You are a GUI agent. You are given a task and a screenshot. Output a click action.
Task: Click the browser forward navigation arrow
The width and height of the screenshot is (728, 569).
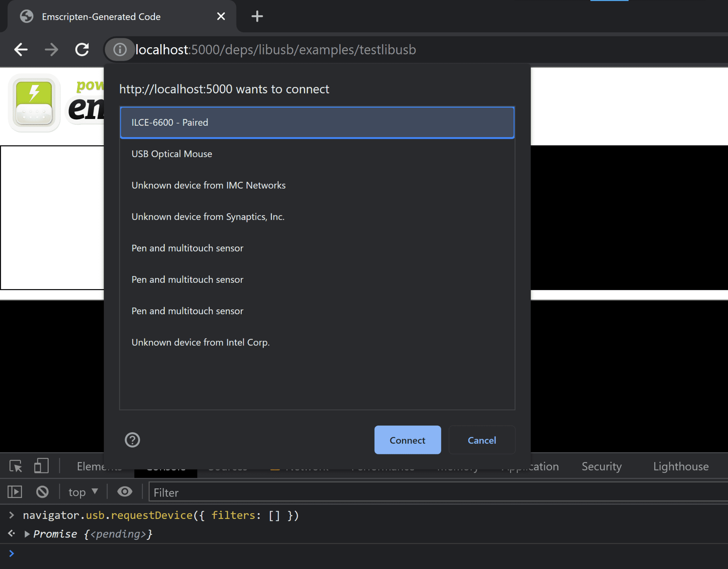click(52, 50)
